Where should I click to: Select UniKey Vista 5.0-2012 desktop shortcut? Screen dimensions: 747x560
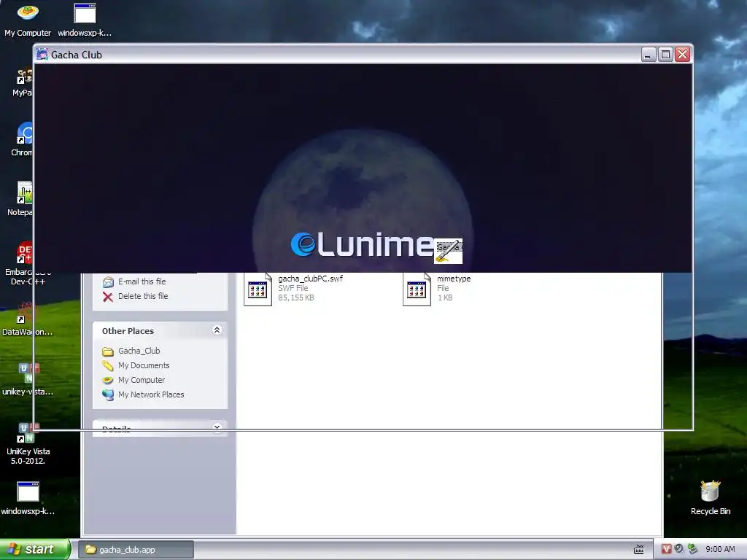coord(28,444)
